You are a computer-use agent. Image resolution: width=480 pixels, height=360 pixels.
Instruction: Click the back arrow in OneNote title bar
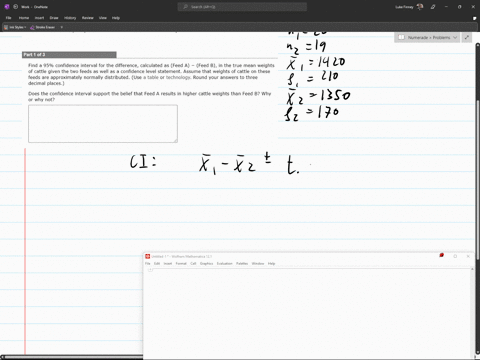coord(15,7)
